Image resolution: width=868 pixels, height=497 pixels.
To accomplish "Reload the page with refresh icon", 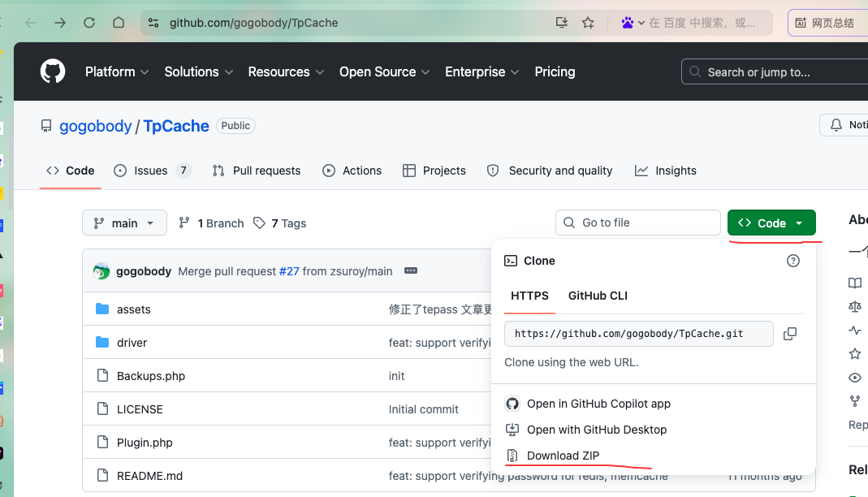I will (x=89, y=23).
